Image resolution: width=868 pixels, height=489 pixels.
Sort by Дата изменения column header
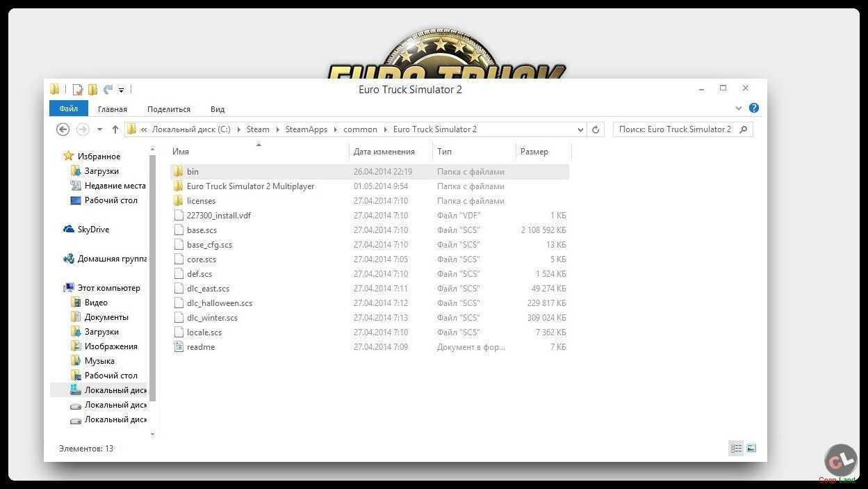(x=391, y=152)
